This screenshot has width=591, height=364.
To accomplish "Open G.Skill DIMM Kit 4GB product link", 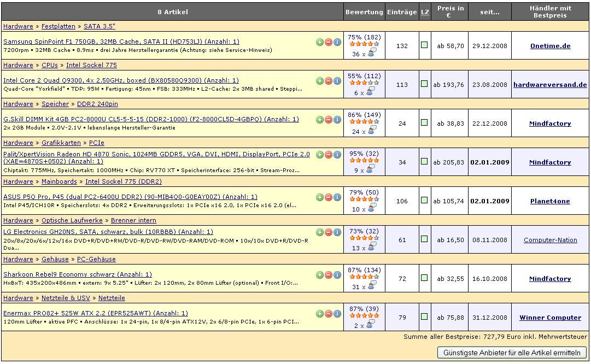I will [x=151, y=119].
